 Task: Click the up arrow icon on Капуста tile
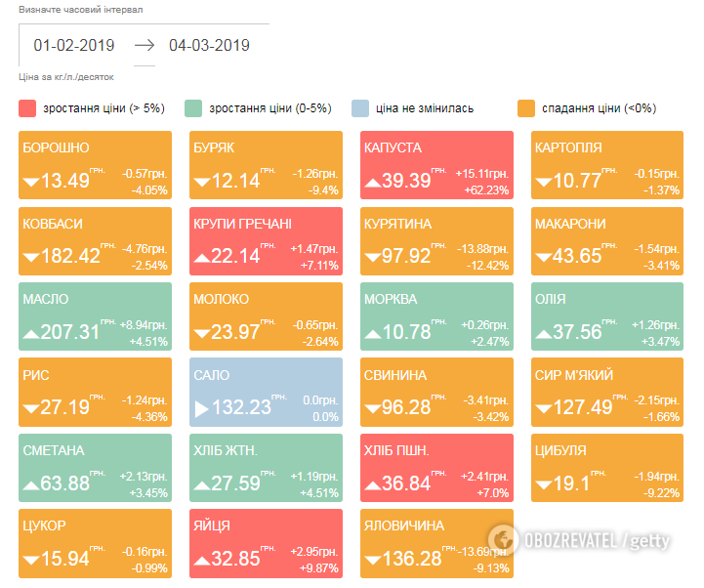click(x=372, y=182)
